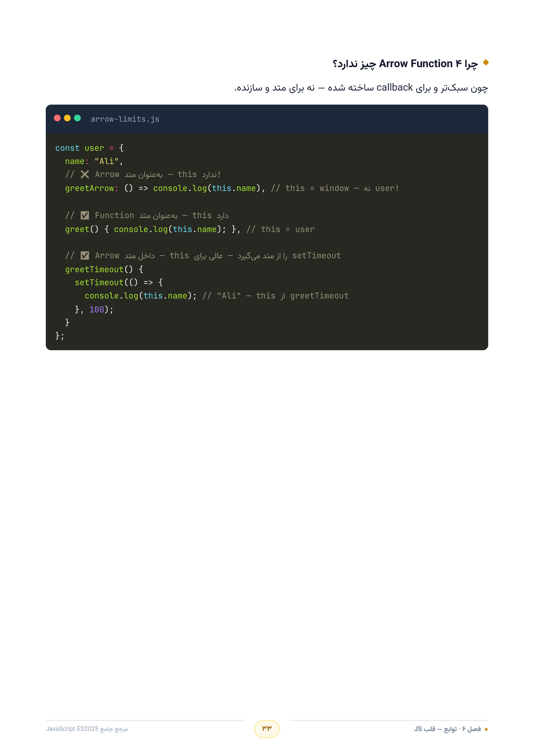This screenshot has width=534, height=756.
Task: Click the X mark before 'Arrow' comment
Action: 85,174
